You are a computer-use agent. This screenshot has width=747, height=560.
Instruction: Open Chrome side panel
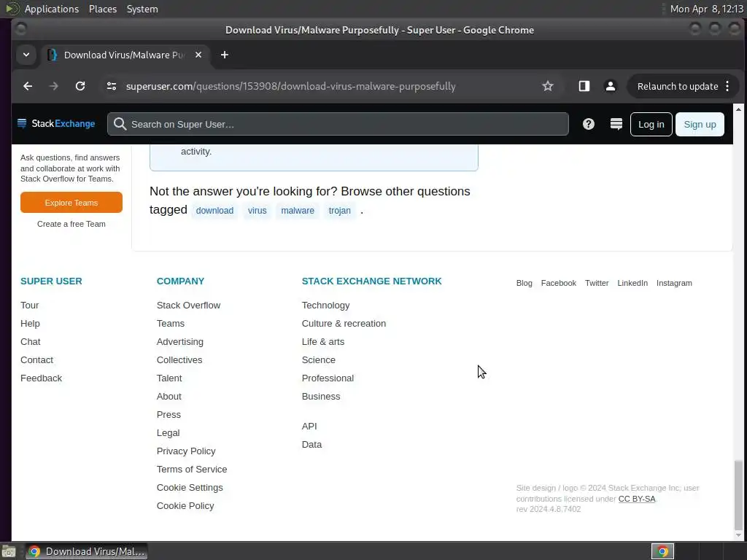click(x=584, y=86)
